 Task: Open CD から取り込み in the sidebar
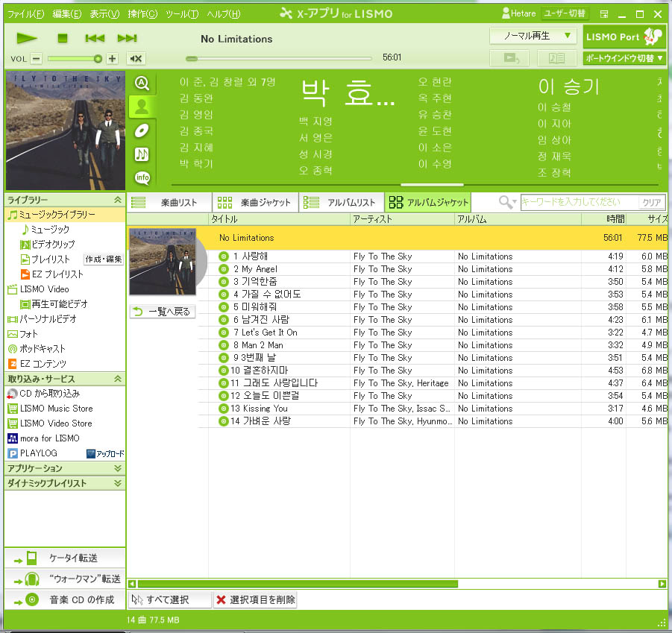pyautogui.click(x=44, y=394)
